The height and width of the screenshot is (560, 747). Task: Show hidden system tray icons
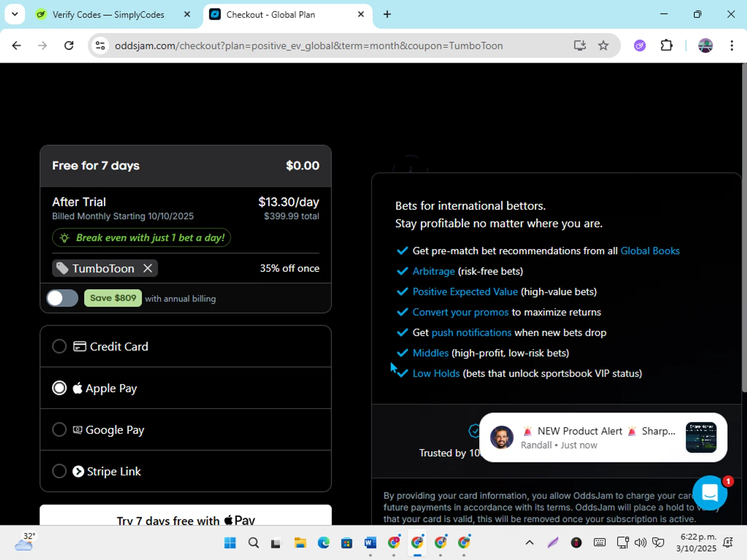[x=529, y=543]
